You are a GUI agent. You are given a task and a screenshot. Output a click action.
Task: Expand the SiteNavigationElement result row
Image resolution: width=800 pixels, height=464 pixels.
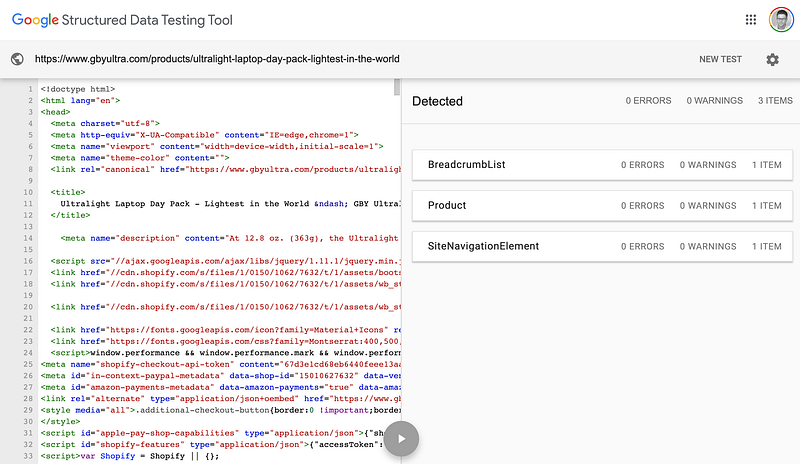click(x=602, y=247)
